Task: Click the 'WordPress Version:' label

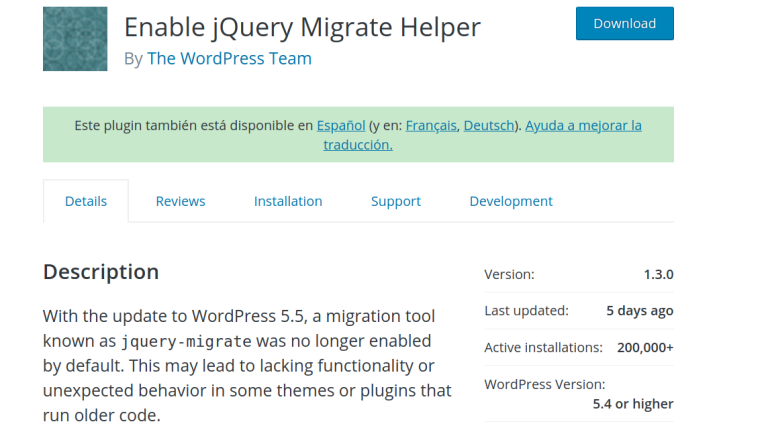Action: (x=545, y=384)
